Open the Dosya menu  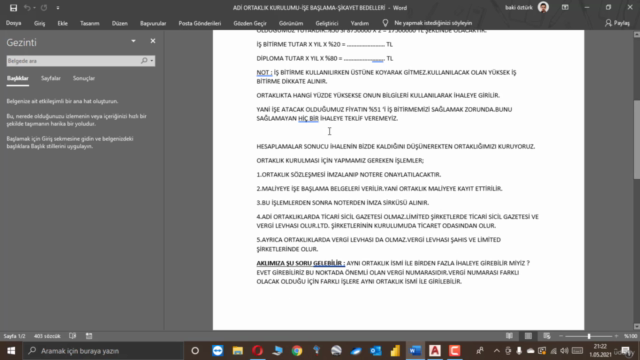tap(13, 23)
